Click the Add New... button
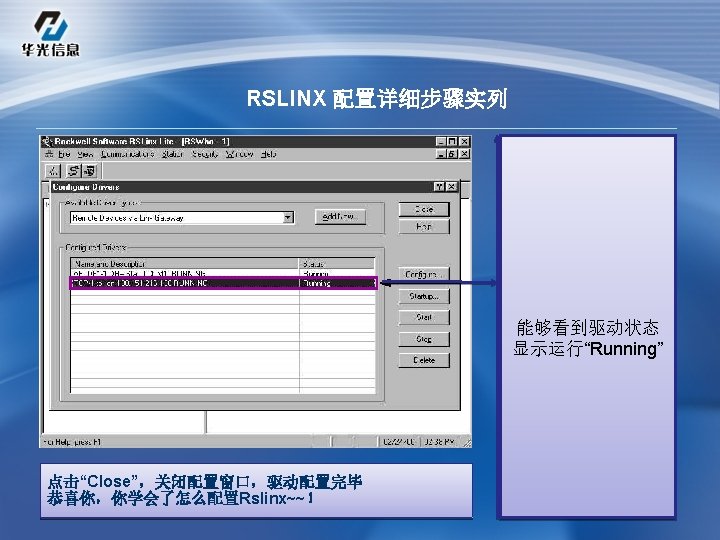 point(340,216)
